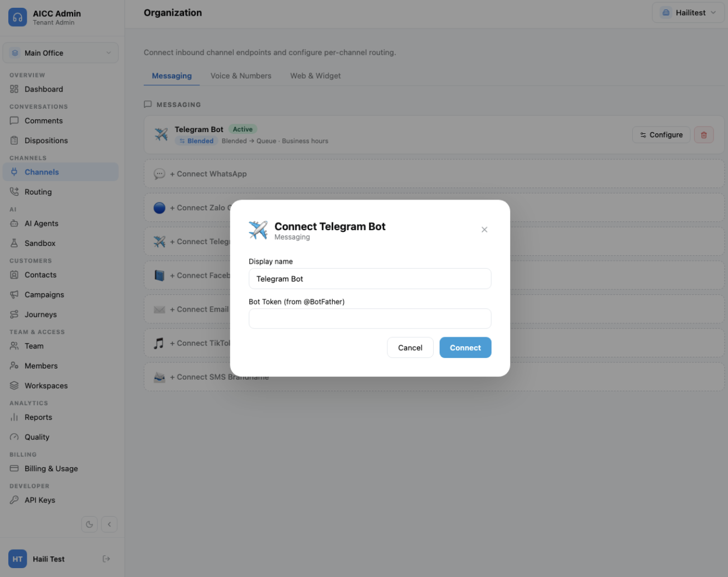728x577 pixels.
Task: Open Dispositions in the sidebar
Action: pyautogui.click(x=61, y=140)
